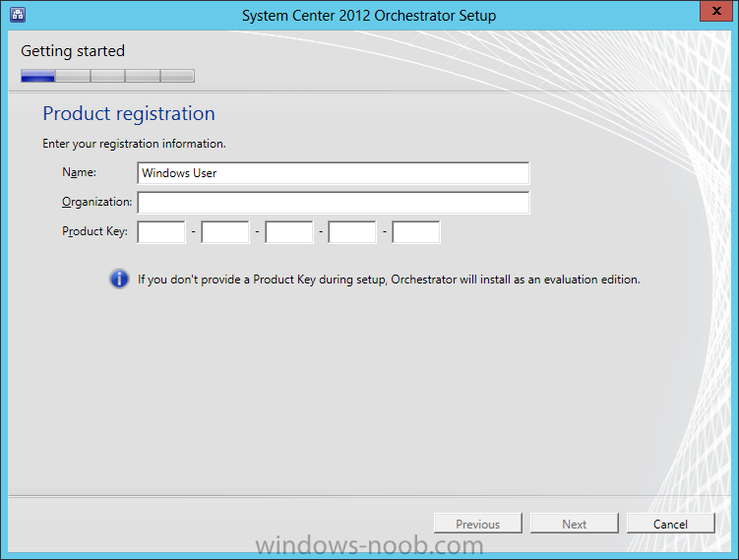Viewport: 739px width, 560px height.
Task: Click the blue information icon
Action: point(119,280)
